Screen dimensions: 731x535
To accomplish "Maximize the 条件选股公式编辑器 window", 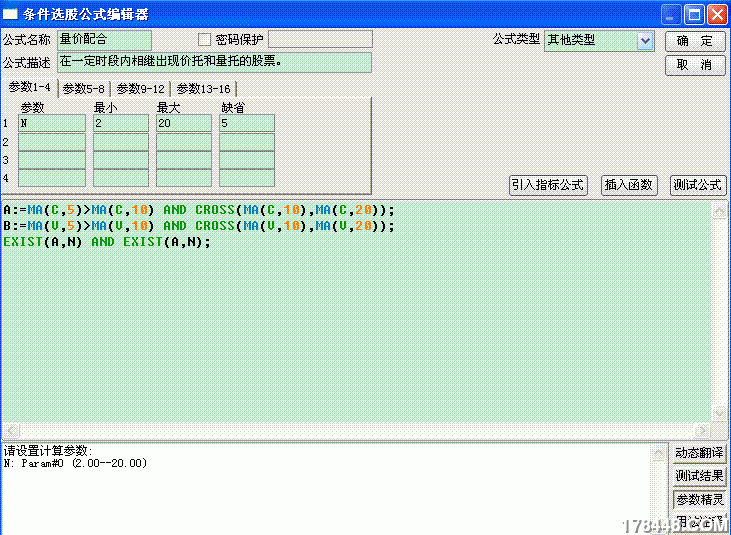I will point(694,15).
